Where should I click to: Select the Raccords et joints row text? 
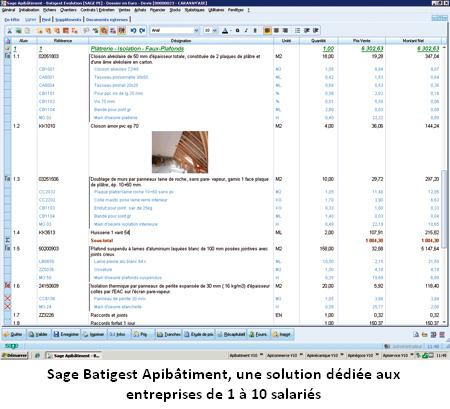[x=109, y=315]
